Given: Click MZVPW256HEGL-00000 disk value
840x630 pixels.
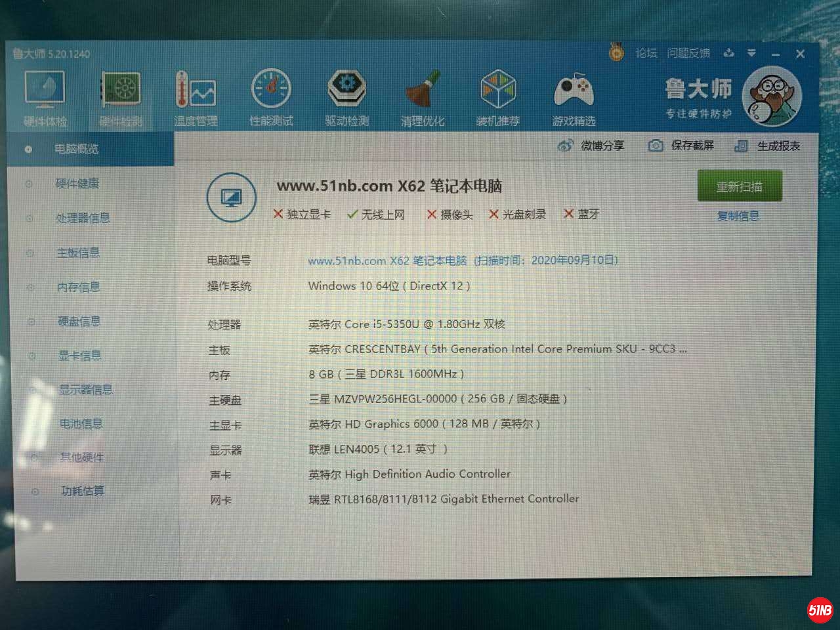Looking at the screenshot, I should click(x=438, y=399).
